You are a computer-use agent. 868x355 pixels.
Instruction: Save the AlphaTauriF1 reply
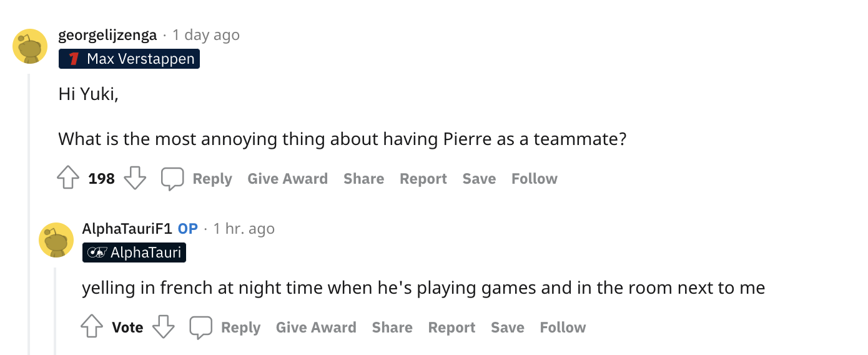click(507, 327)
